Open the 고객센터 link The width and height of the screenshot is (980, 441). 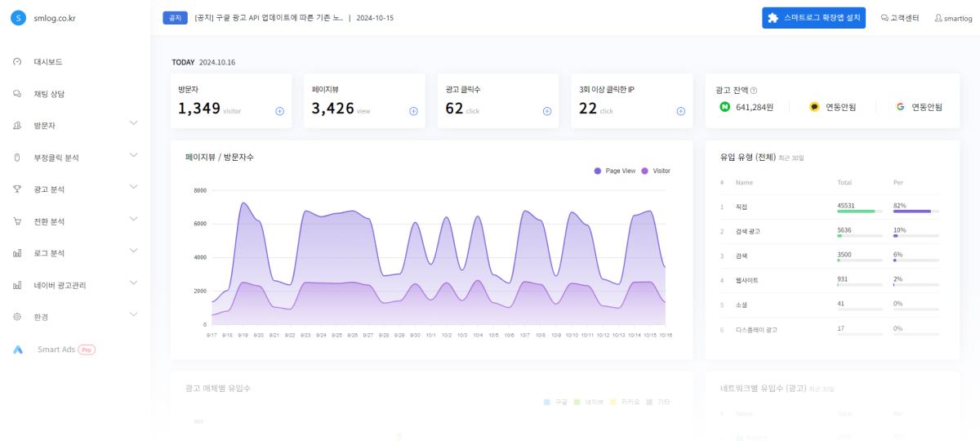(x=901, y=18)
